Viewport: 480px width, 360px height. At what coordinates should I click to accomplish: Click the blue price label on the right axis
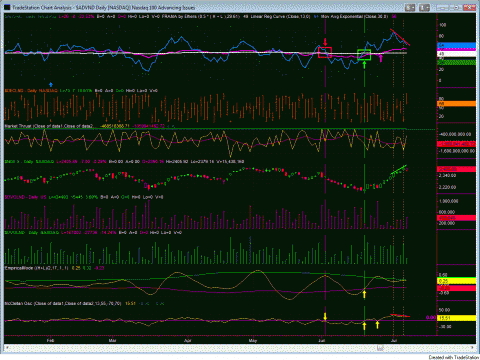[456, 45]
